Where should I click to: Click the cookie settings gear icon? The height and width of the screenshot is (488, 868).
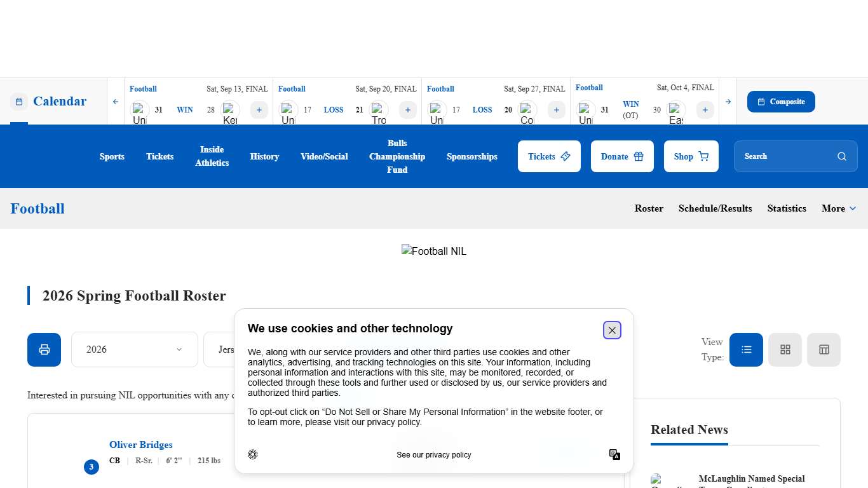(x=253, y=454)
